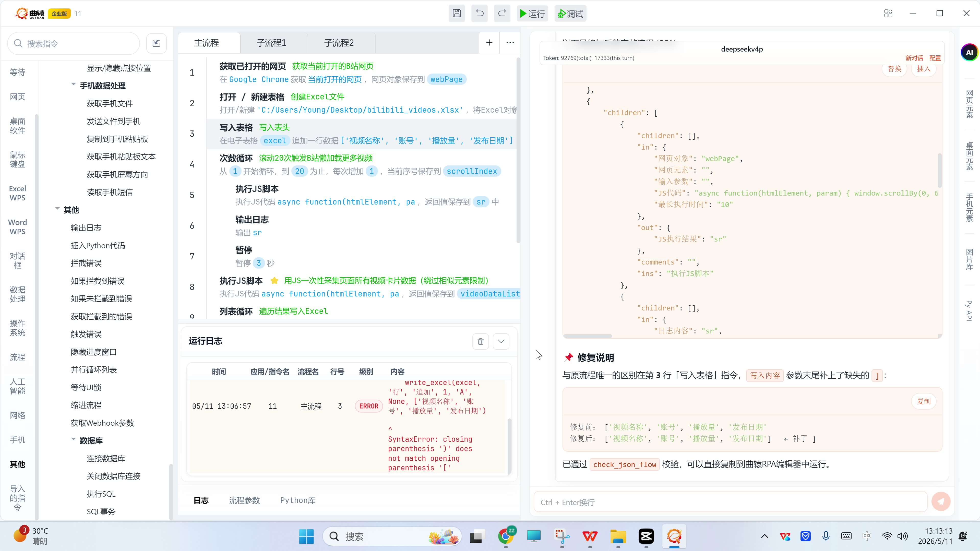This screenshot has height=551, width=980.
Task: Collapse the 其他 tree group
Action: pyautogui.click(x=57, y=209)
